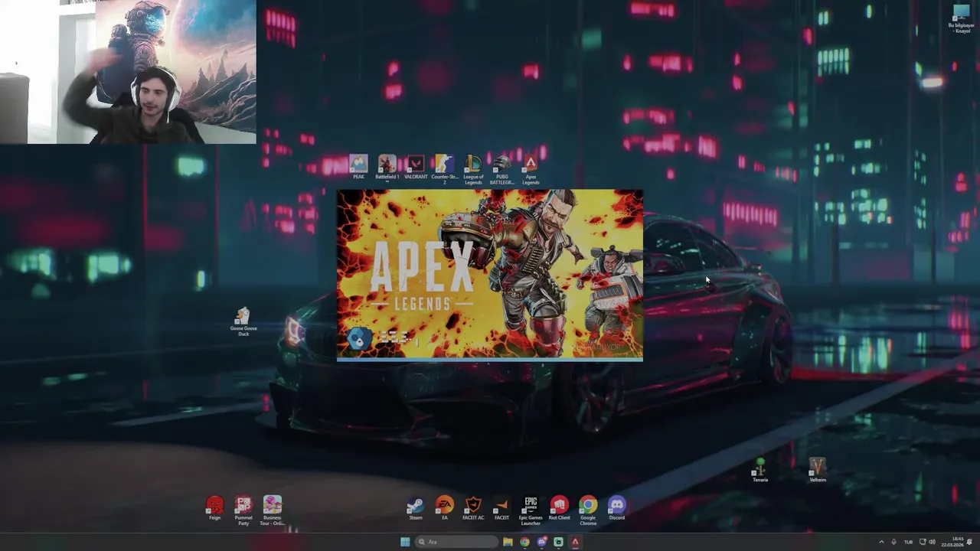Select the Bu bilgisayar desktop icon

[960, 18]
